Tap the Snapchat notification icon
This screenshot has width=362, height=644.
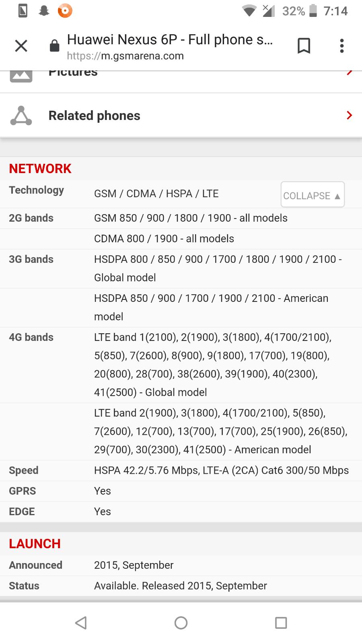click(44, 11)
